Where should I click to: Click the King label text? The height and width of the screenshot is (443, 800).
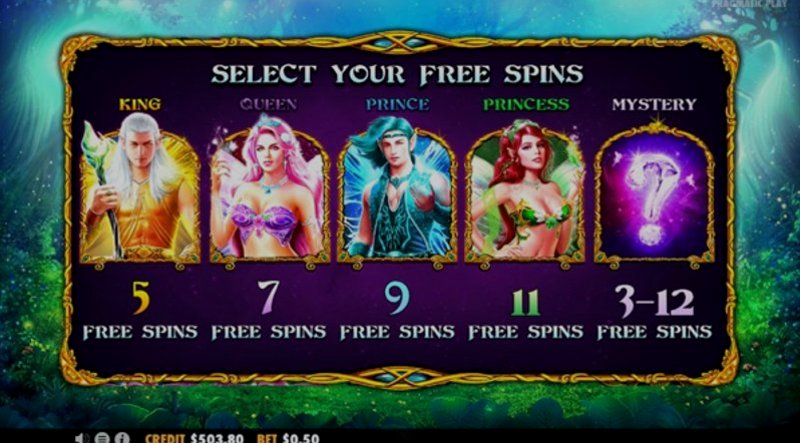click(x=140, y=105)
